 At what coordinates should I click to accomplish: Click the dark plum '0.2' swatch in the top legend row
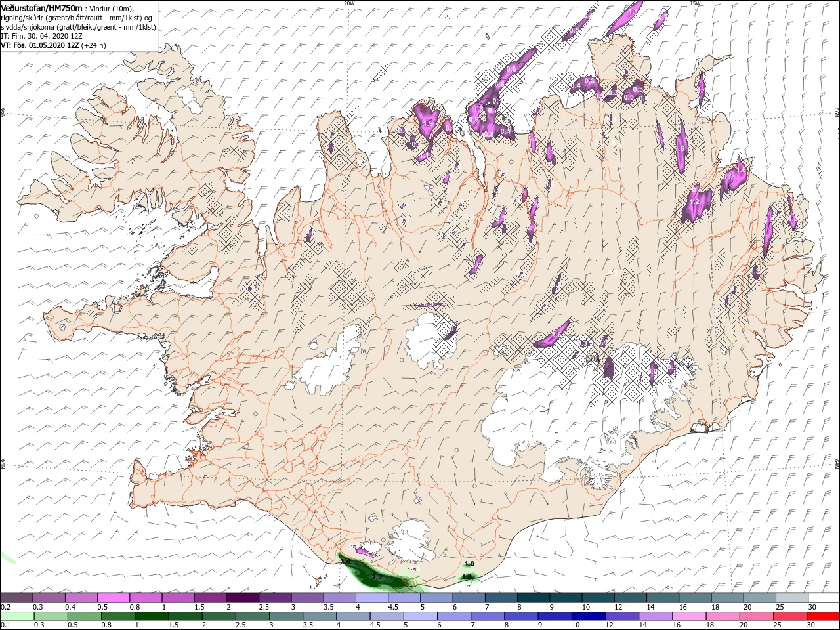(16, 598)
